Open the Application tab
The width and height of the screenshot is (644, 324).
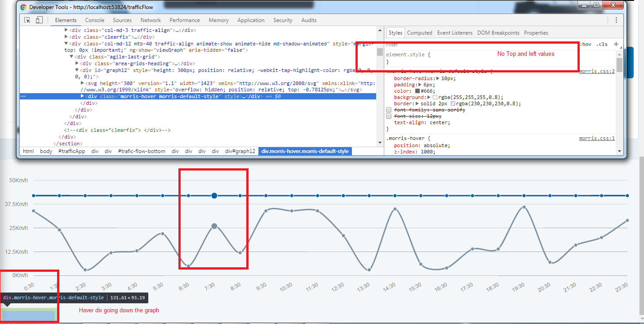[251, 20]
